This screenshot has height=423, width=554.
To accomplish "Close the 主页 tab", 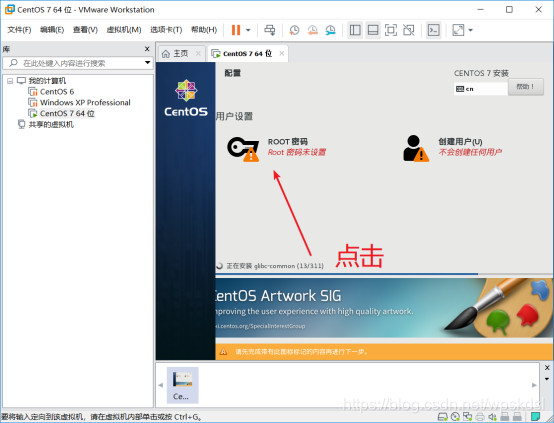I will pyautogui.click(x=198, y=53).
